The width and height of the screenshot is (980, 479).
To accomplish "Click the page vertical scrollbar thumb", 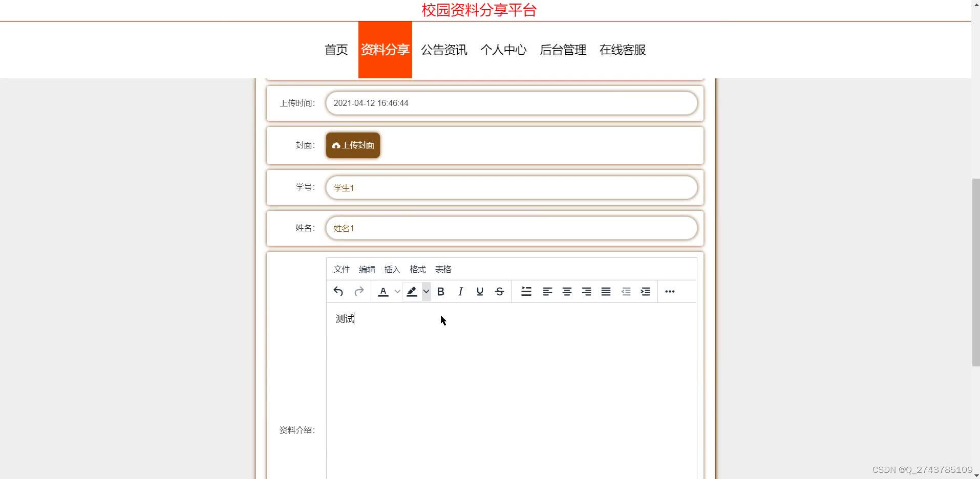I will click(976, 272).
